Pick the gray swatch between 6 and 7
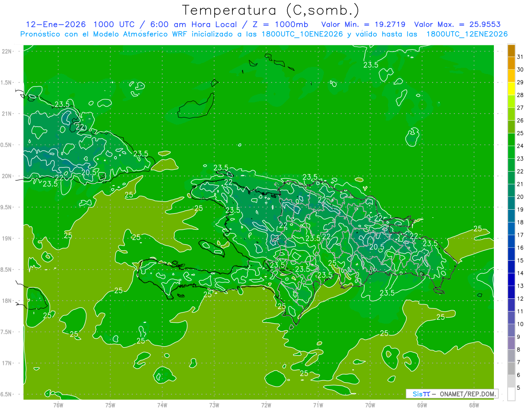The width and height of the screenshot is (532, 411). point(511,368)
